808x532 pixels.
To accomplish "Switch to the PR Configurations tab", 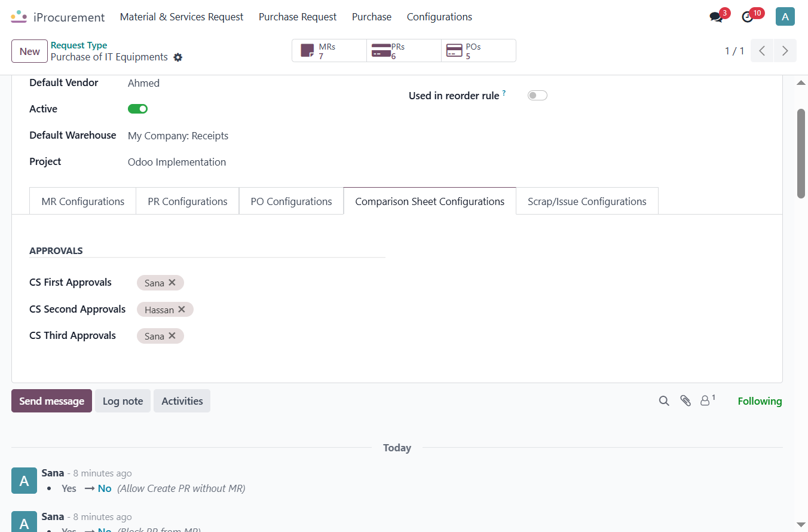I will point(188,201).
